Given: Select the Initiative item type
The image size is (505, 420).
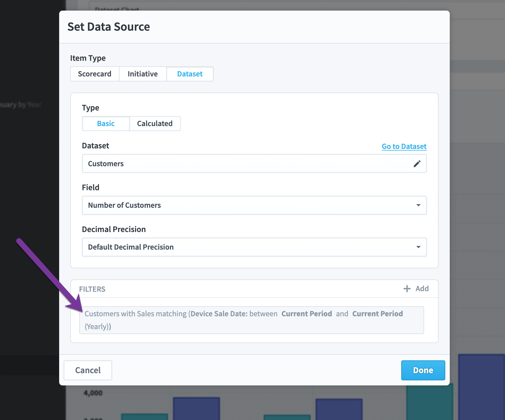Looking at the screenshot, I should pyautogui.click(x=143, y=74).
